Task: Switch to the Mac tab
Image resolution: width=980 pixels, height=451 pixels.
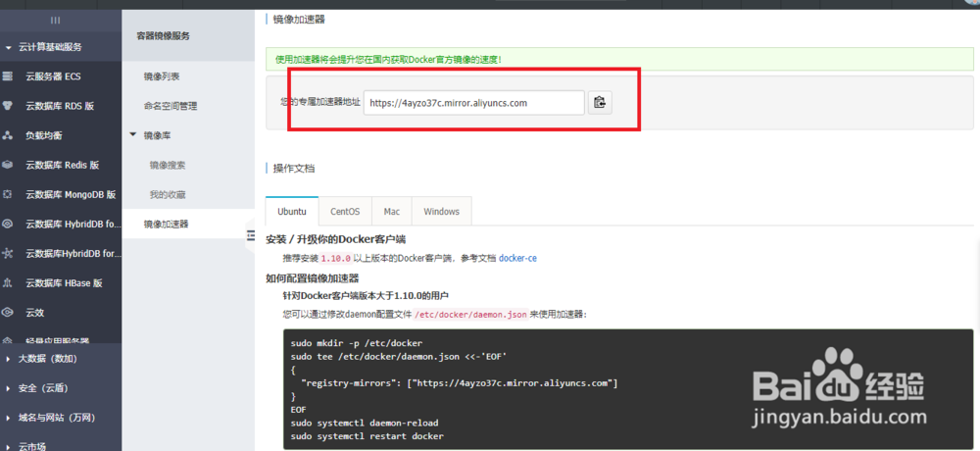Action: click(392, 212)
